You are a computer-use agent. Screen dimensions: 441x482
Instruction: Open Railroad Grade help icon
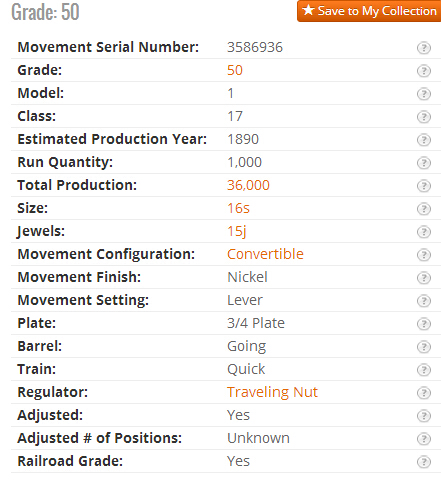click(x=424, y=462)
